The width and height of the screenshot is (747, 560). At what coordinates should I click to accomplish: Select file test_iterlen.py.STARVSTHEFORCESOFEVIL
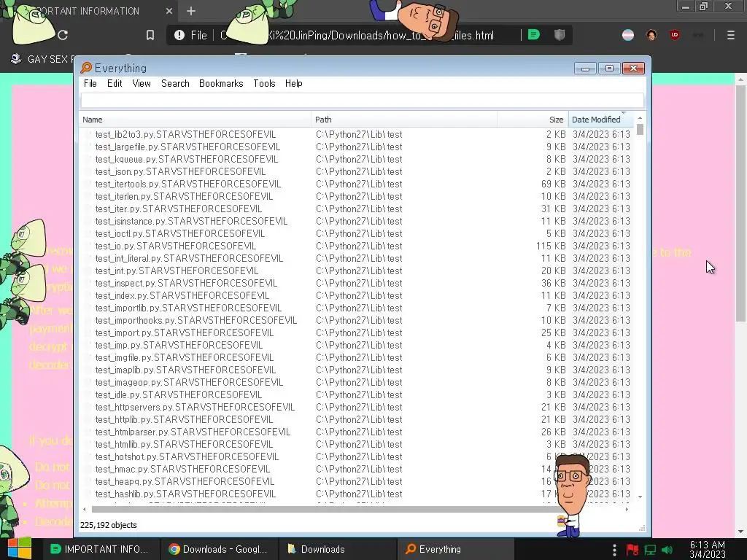(x=184, y=196)
